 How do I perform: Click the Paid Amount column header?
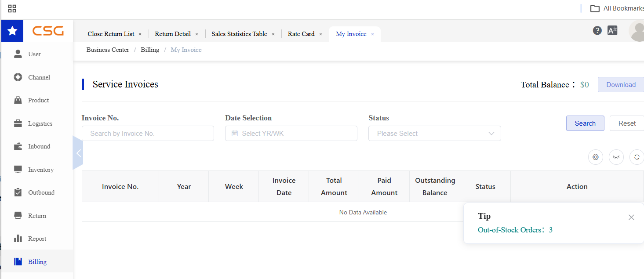click(384, 186)
